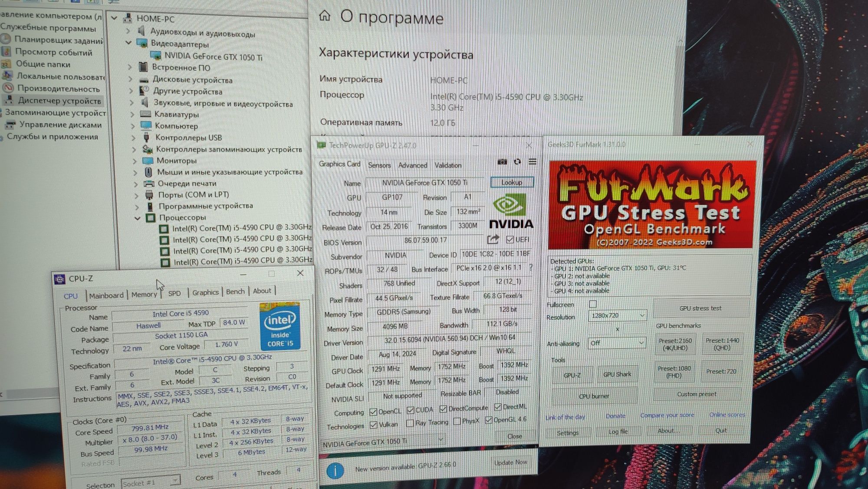868x489 pixels.
Task: Expand the Дисковые устройства node
Action: (x=130, y=79)
